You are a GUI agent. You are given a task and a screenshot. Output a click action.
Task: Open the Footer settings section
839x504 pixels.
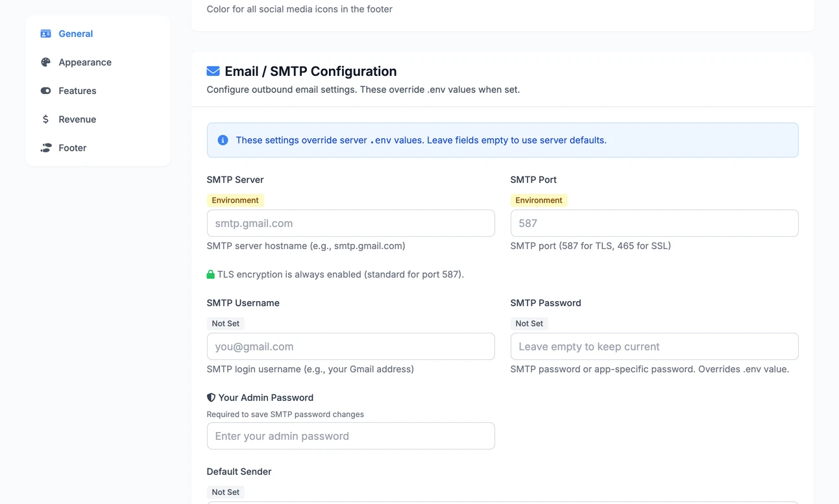98,148
